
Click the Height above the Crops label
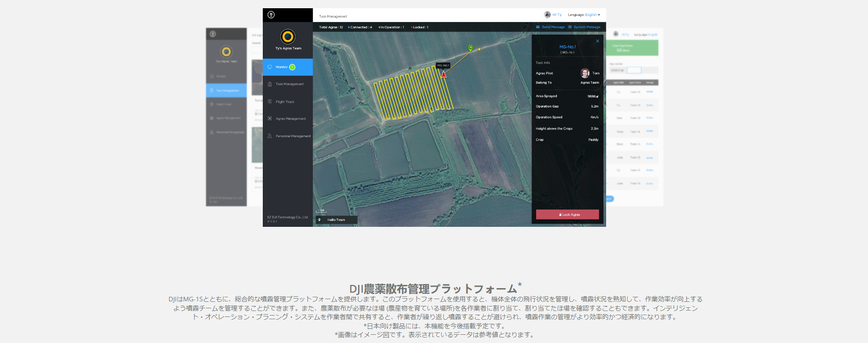point(554,129)
